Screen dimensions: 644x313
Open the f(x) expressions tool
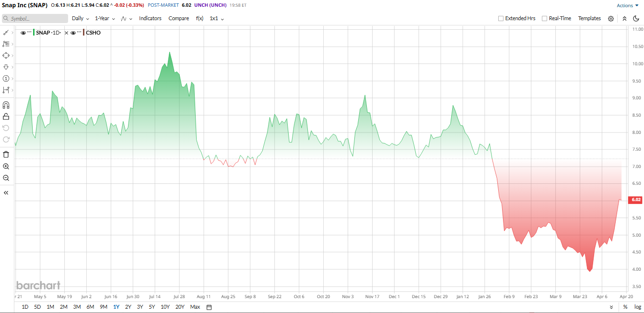199,18
